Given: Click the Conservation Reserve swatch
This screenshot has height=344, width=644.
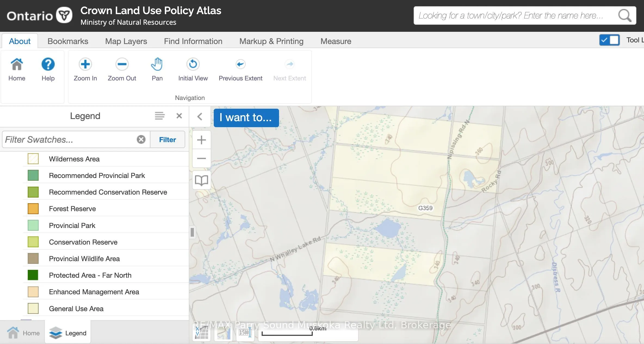Looking at the screenshot, I should [x=33, y=242].
